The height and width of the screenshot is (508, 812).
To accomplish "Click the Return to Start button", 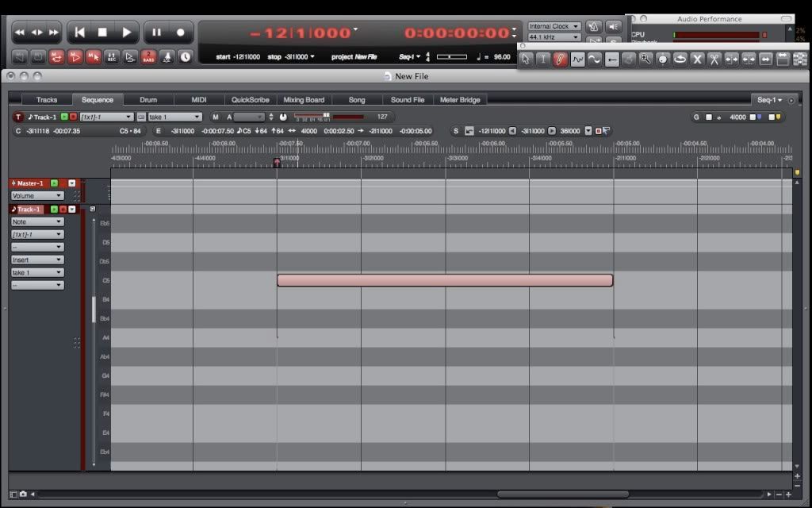I will 79,33.
